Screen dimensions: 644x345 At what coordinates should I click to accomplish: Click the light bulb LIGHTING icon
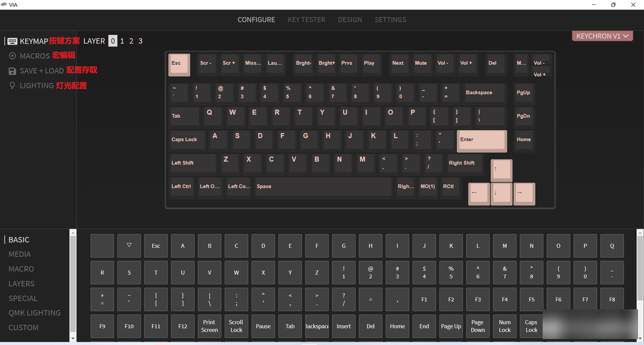coord(13,85)
